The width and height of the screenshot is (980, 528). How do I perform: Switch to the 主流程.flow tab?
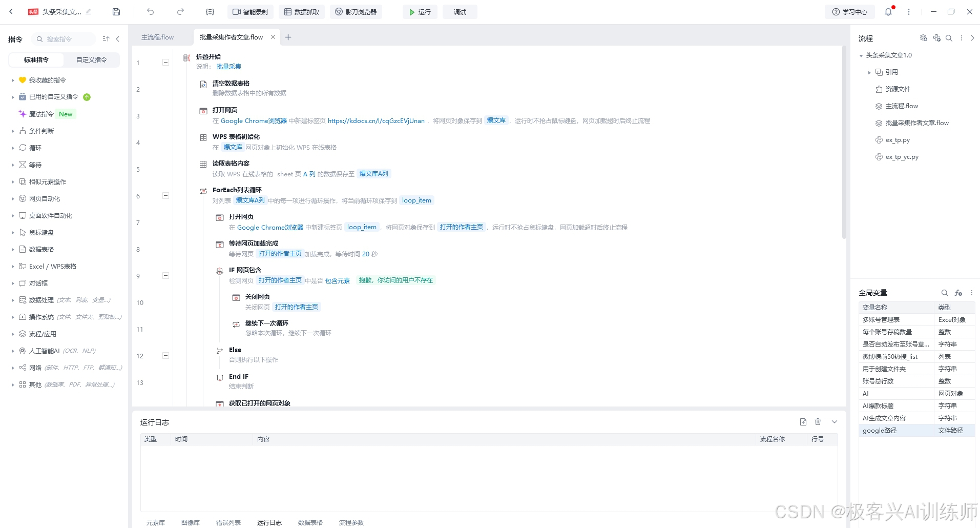point(157,36)
